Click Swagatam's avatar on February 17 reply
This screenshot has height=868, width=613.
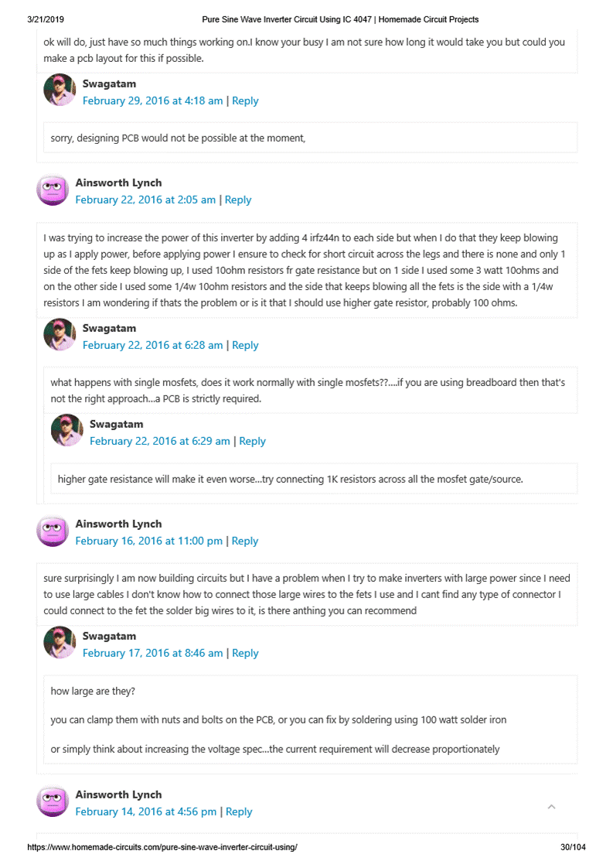pyautogui.click(x=60, y=643)
